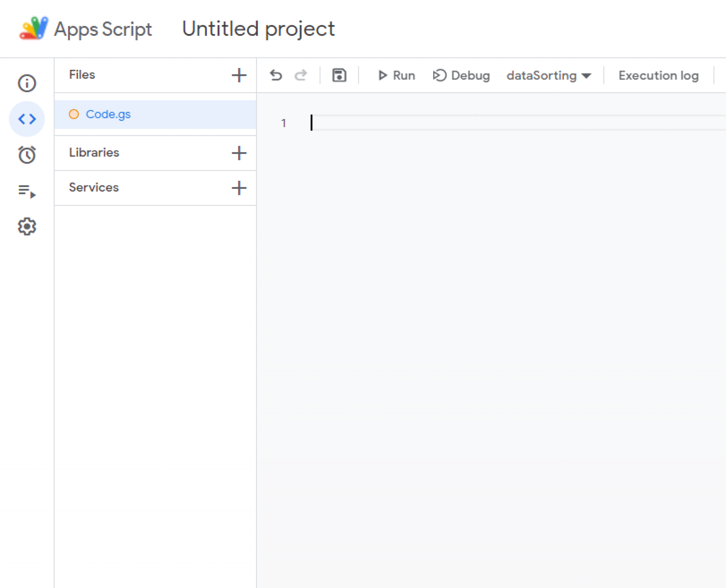Open the dataSorting function dropdown
This screenshot has height=588, width=726.
click(549, 75)
